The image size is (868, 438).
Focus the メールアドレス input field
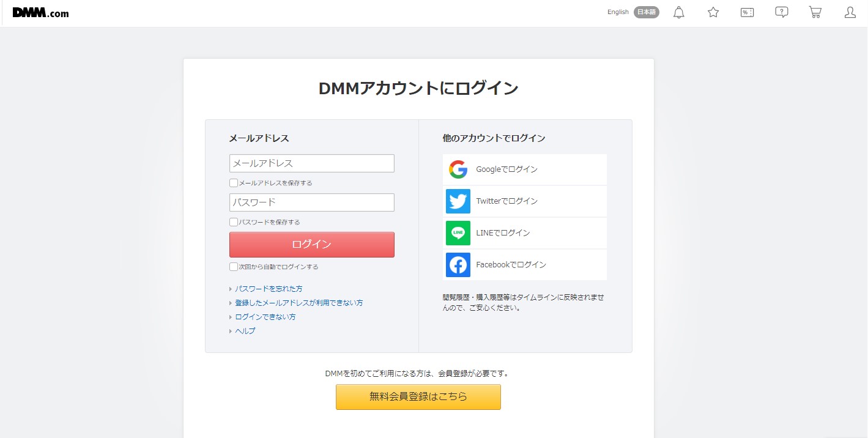coord(312,163)
